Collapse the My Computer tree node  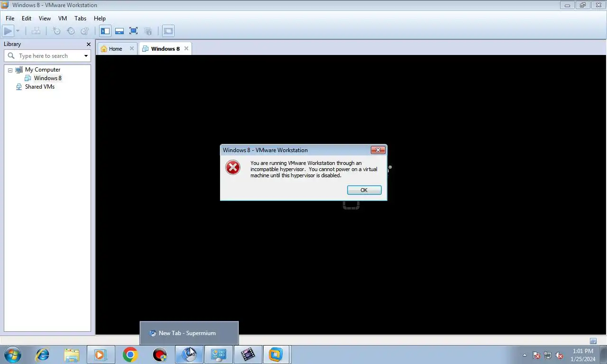coord(10,70)
